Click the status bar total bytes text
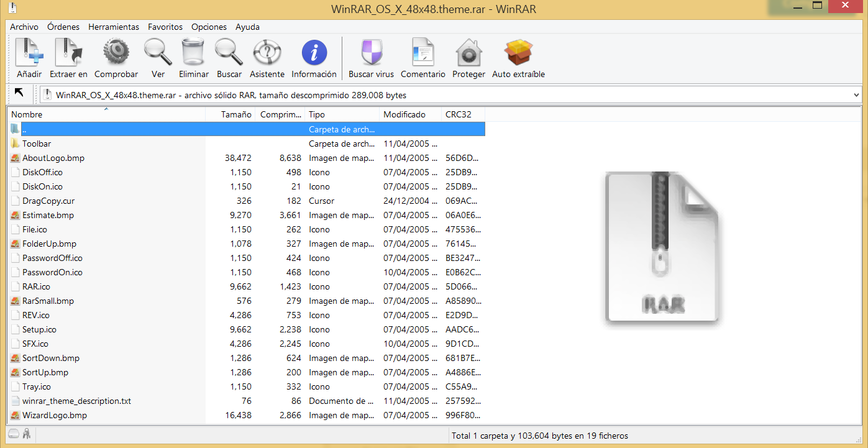Screen dimensions: 868x448 [x=540, y=436]
